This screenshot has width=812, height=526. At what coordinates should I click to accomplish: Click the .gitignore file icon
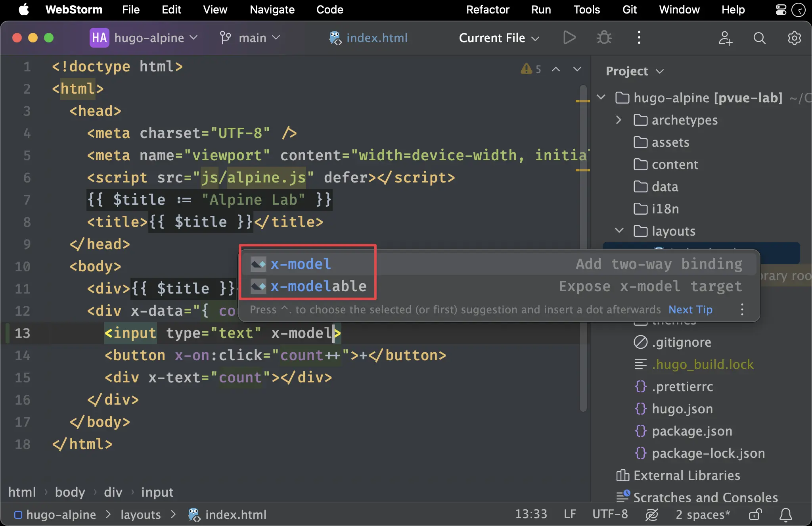point(640,342)
